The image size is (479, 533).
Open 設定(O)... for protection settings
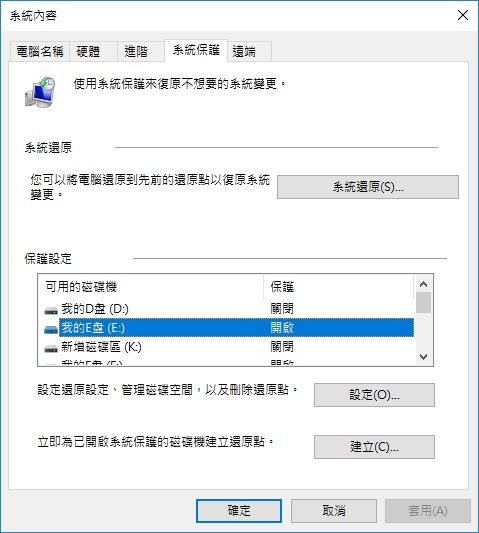(x=374, y=395)
